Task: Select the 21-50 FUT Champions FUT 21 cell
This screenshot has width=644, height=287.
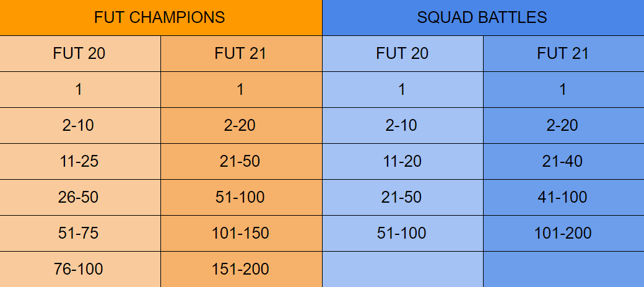Action: click(241, 162)
